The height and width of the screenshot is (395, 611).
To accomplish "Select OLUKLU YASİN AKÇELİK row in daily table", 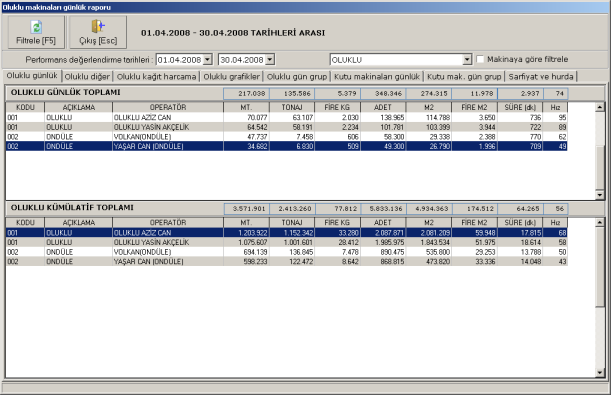I will [x=286, y=127].
